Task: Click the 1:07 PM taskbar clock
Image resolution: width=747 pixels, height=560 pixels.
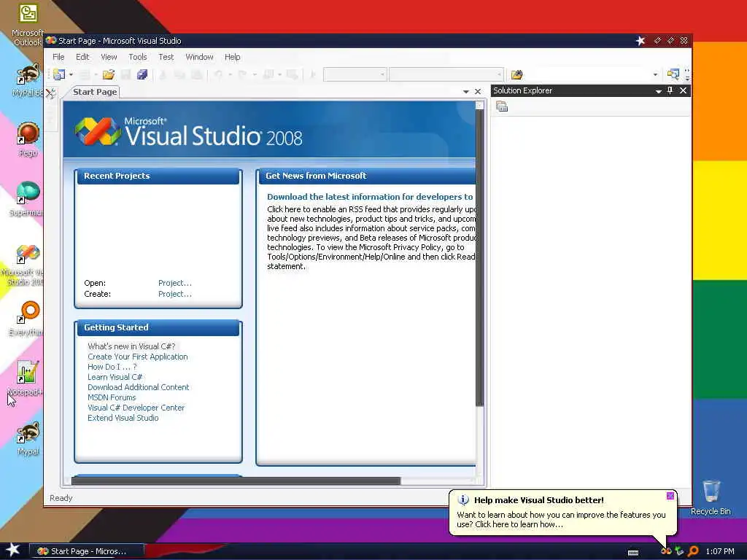Action: (x=720, y=551)
